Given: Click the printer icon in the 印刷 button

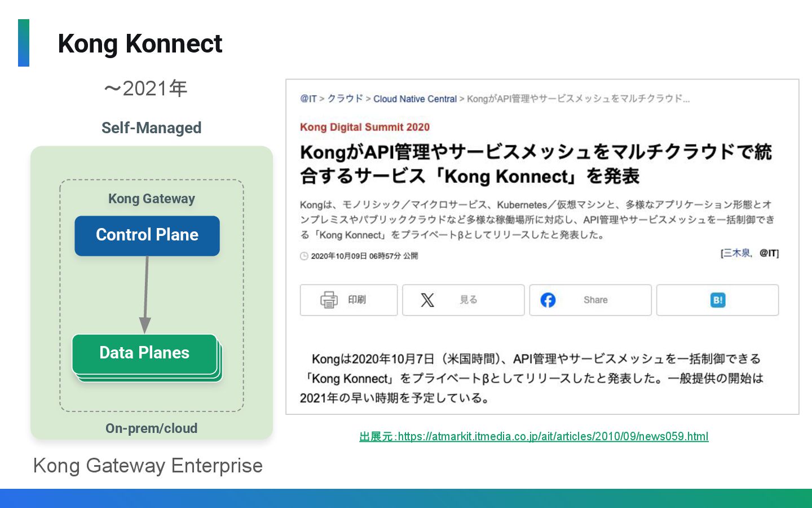Looking at the screenshot, I should (329, 300).
